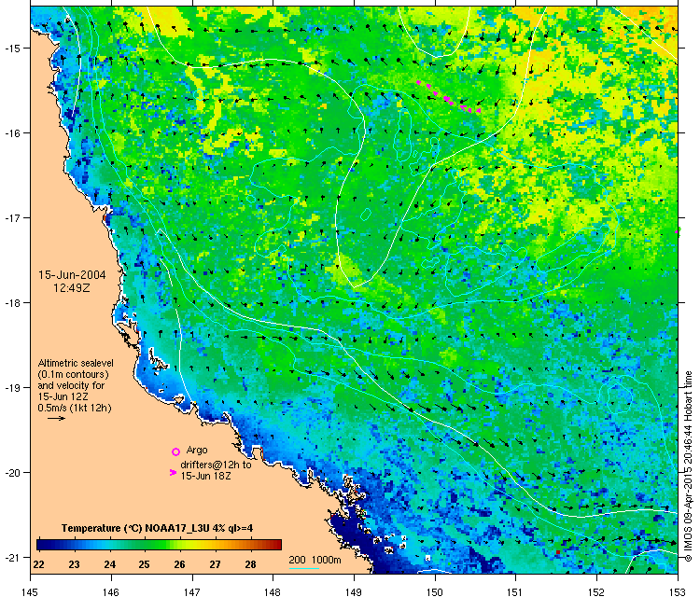Screen dimensions: 700x597
Task: Click the dark blue colorbar end near 22
Action: 42,545
